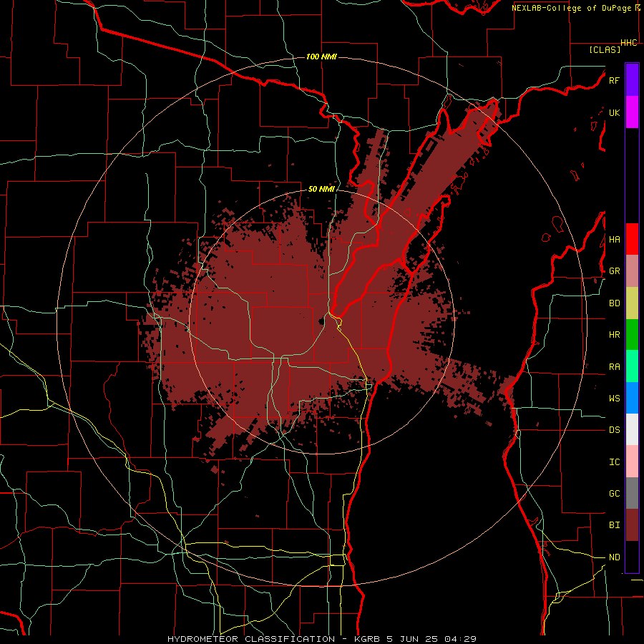Click the BD legend label
This screenshot has height=644, width=644.
[614, 303]
